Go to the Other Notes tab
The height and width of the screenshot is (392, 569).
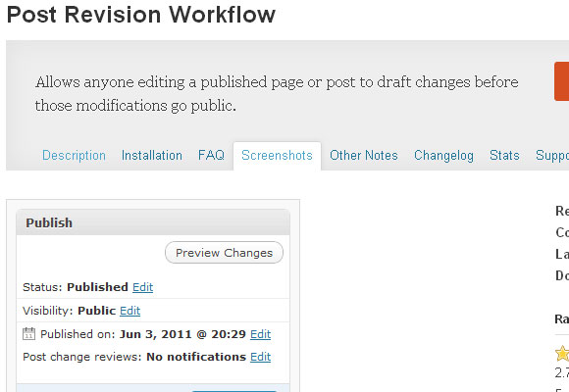click(364, 155)
